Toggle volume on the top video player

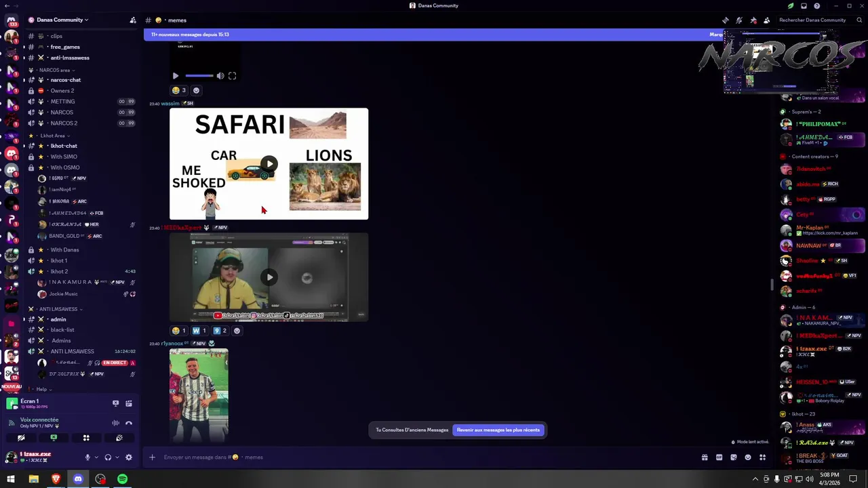click(220, 76)
